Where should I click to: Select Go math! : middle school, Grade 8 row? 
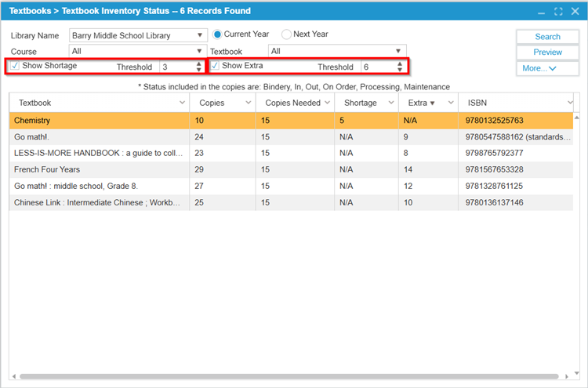pyautogui.click(x=291, y=186)
